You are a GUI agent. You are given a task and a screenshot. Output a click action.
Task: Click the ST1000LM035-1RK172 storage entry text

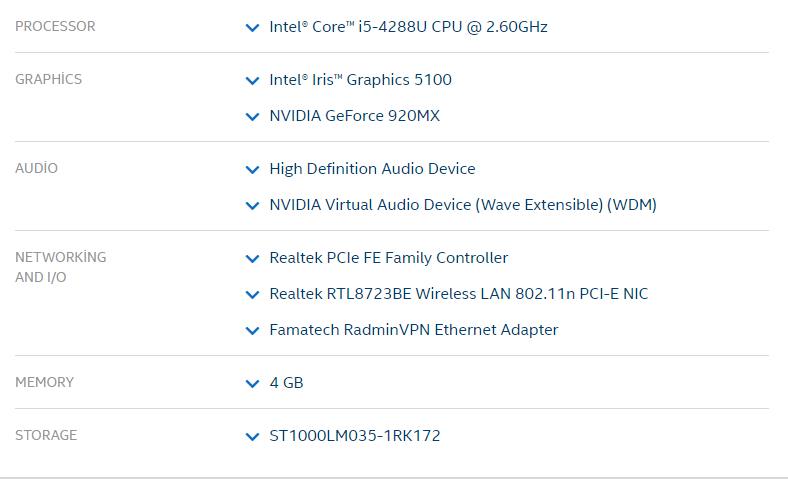[x=354, y=436]
